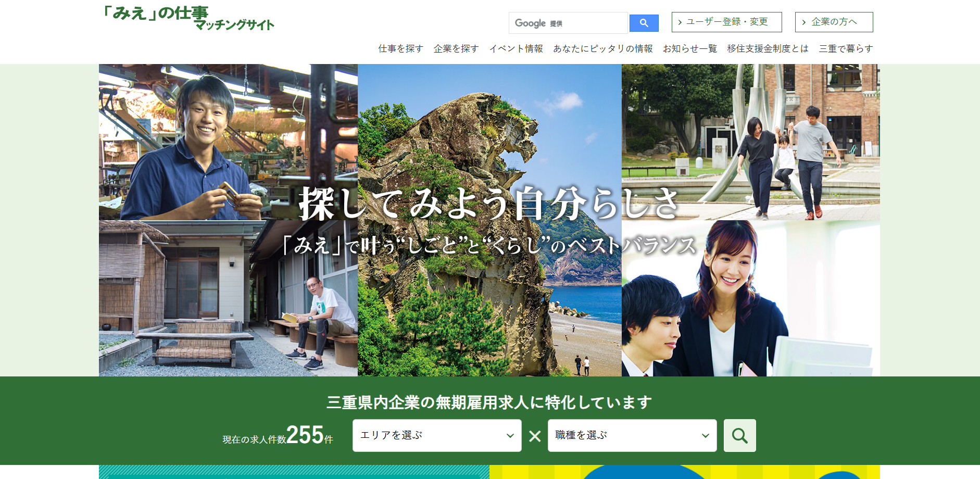Click the 「みえ」の仕事 マッチングサイト logo

(189, 18)
